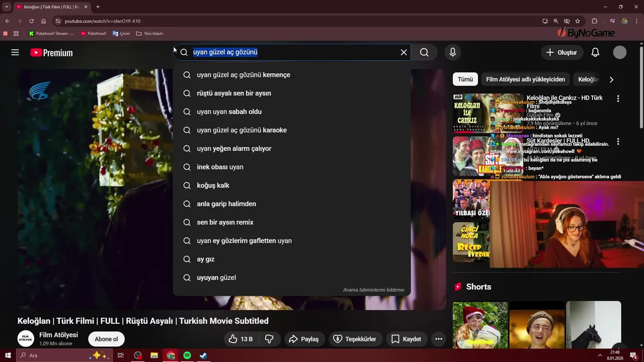Open Film Atölyesi channel avatar

26,339
